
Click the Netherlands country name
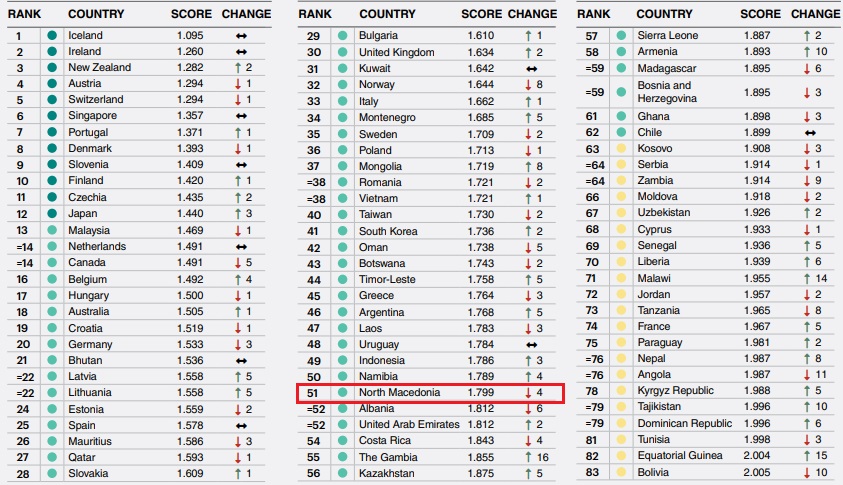point(97,246)
